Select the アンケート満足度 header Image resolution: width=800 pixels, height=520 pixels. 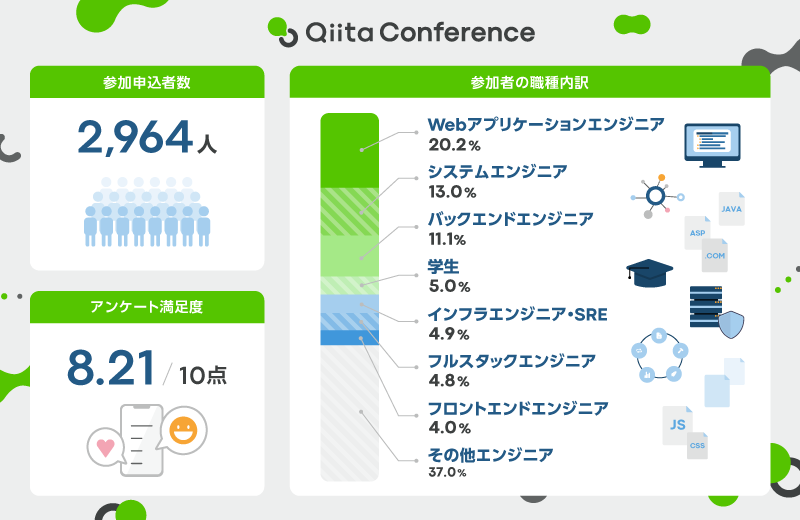click(147, 307)
